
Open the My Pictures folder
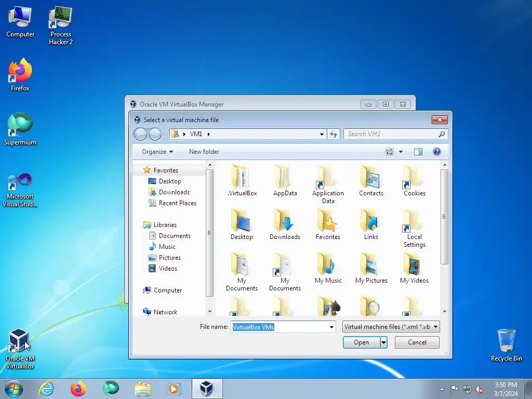(371, 269)
